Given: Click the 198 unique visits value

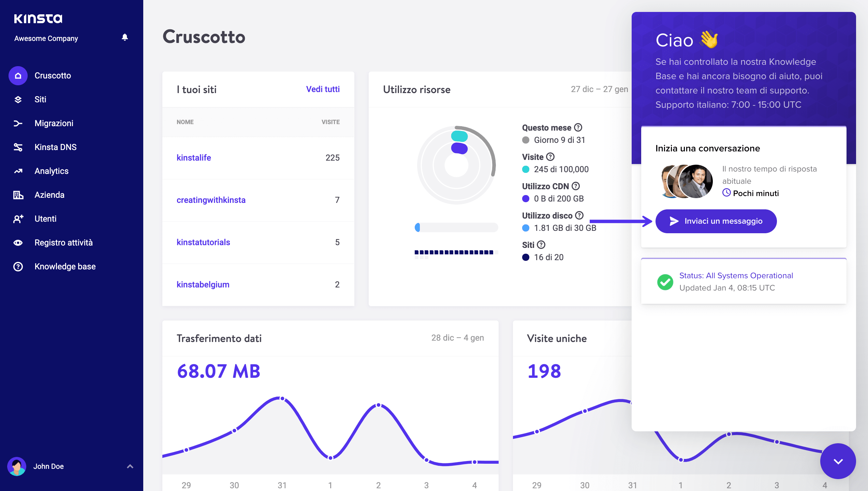Looking at the screenshot, I should click(x=544, y=371).
